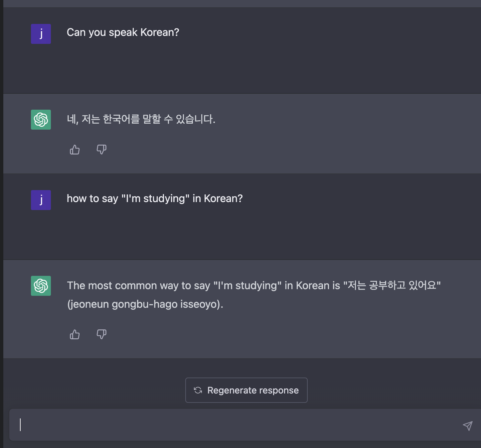Click the "how to say" question text
This screenshot has height=448, width=481.
pyautogui.click(x=155, y=199)
